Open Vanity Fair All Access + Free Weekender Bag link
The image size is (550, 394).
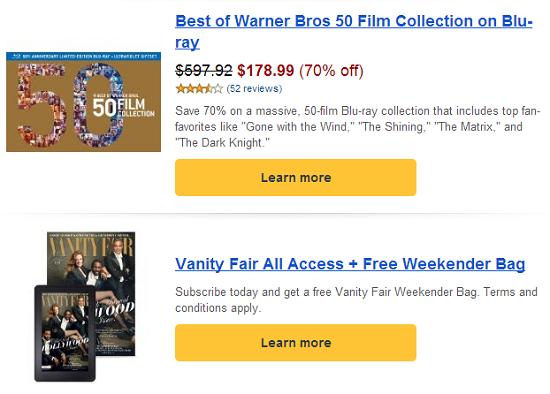(x=350, y=264)
